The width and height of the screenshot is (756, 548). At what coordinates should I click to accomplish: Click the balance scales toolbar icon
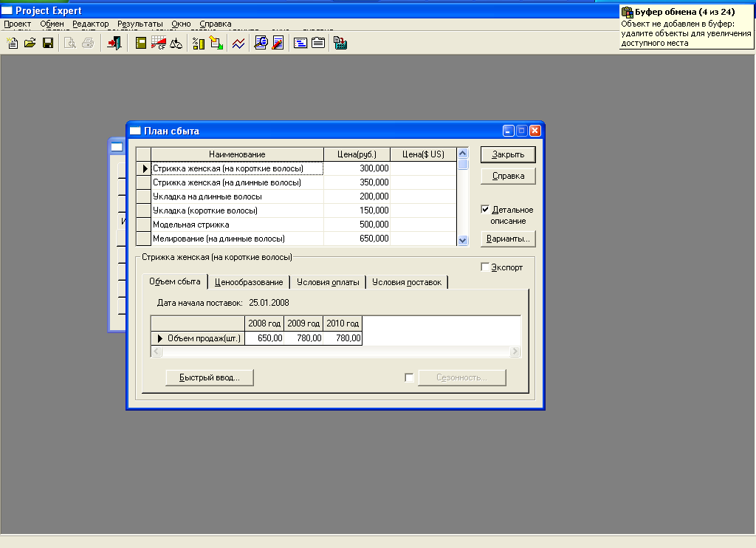176,44
